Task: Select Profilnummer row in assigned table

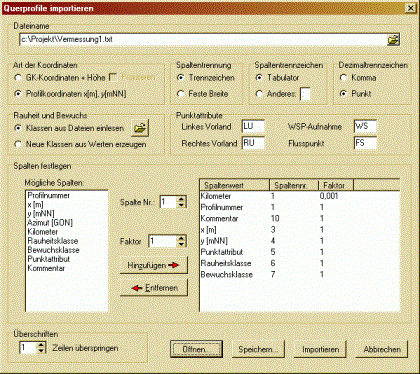Action: coord(299,207)
